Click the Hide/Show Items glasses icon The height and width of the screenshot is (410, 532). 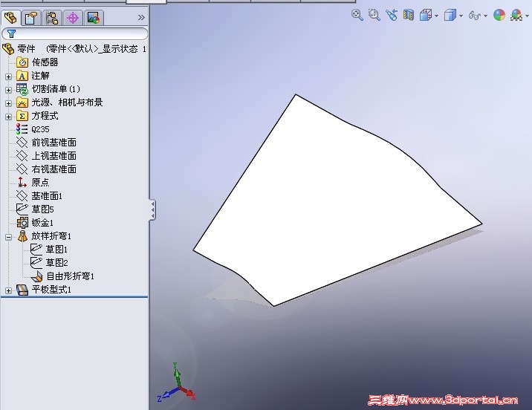click(475, 16)
